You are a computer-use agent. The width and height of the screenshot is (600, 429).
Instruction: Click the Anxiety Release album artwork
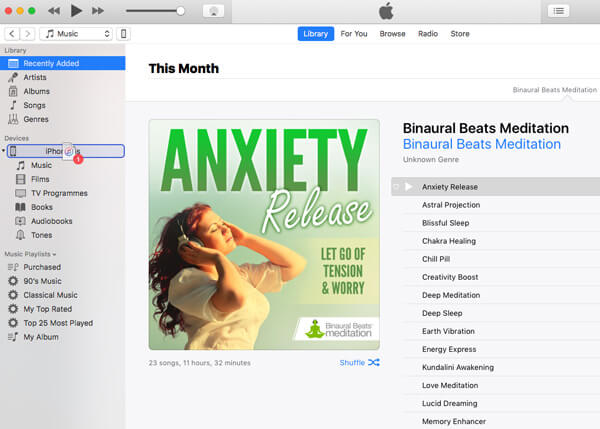[264, 234]
